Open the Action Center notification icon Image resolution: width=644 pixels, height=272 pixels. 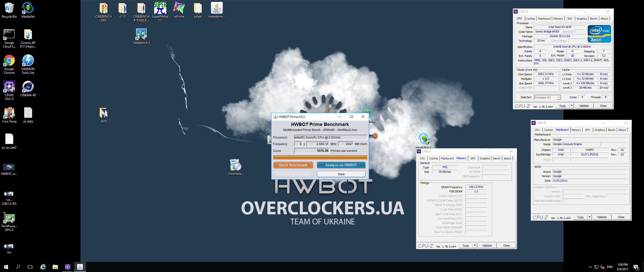[636, 267]
